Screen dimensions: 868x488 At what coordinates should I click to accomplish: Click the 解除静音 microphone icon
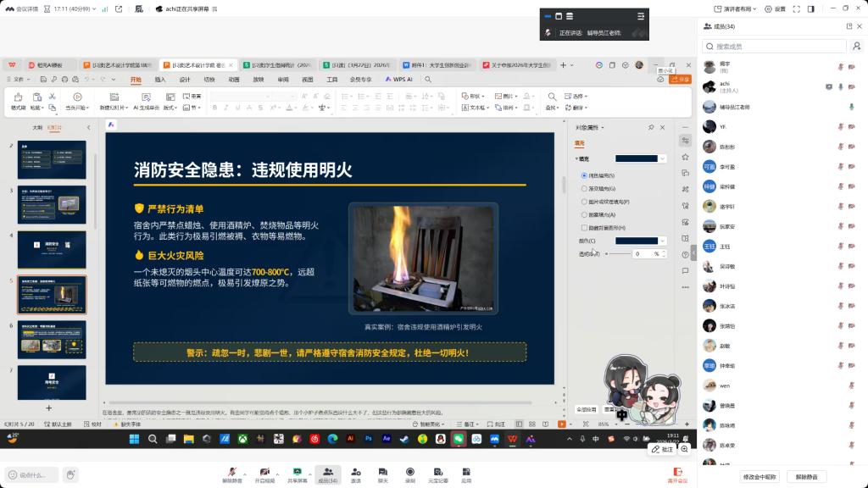click(231, 471)
